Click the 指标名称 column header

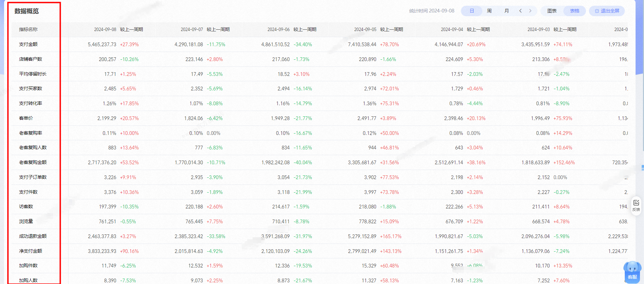(28, 29)
